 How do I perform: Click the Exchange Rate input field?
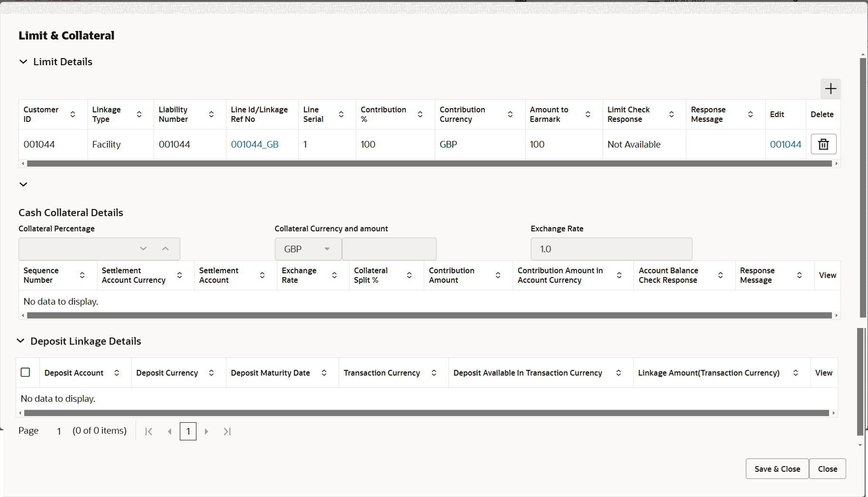click(611, 248)
